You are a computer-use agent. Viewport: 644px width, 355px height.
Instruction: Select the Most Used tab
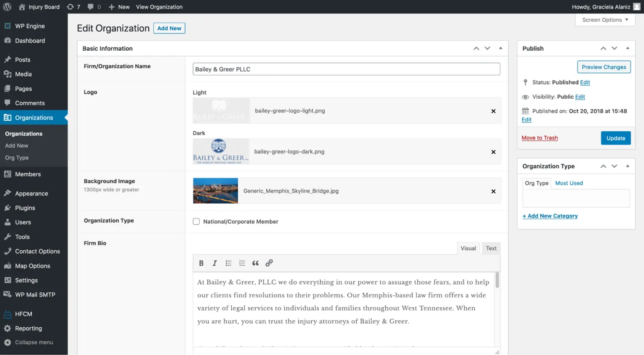[569, 183]
